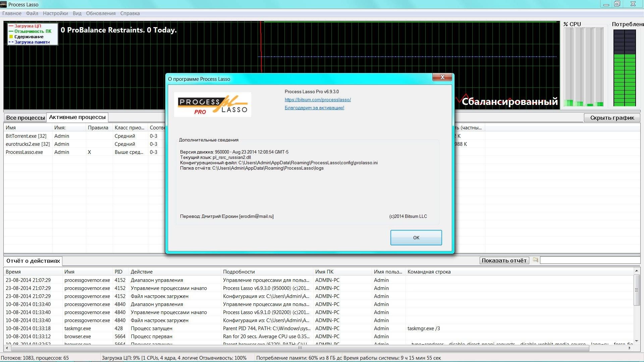Click the % CPU core bars meter
Image resolution: width=644 pixels, height=362 pixels.
point(584,67)
